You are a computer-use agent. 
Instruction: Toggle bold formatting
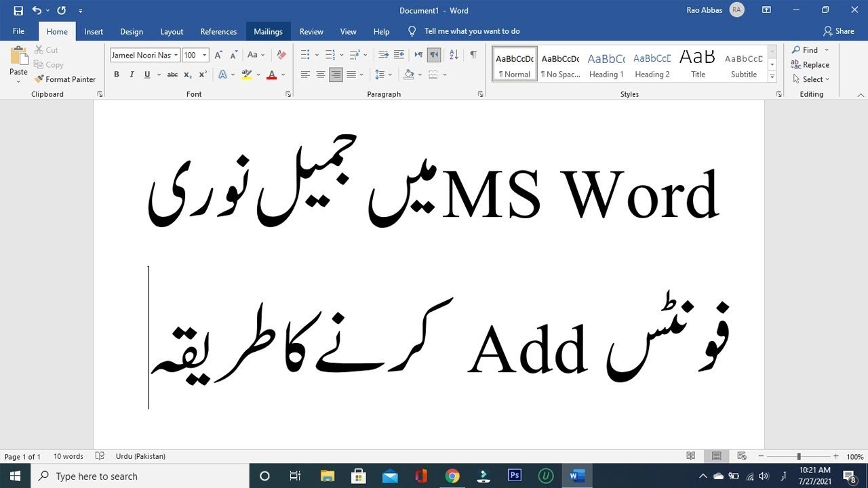pos(117,75)
